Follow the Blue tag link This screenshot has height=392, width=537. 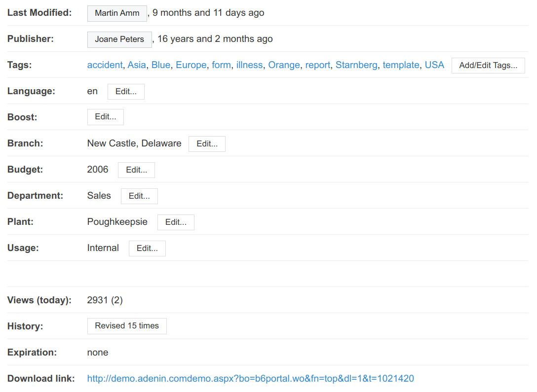pos(161,65)
